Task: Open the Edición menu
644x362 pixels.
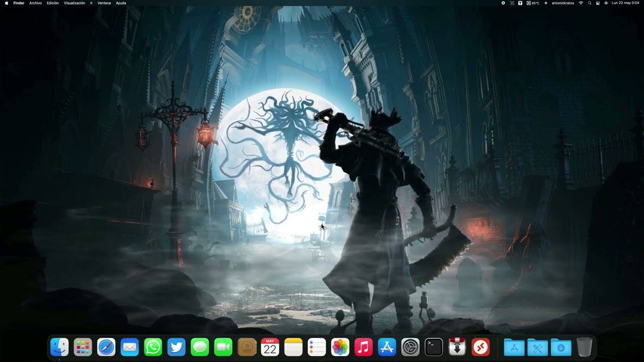Action: (x=53, y=3)
